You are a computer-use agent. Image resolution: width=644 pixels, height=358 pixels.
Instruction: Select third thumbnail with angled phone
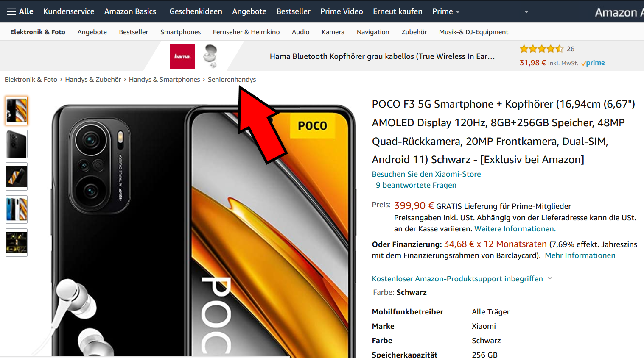pyautogui.click(x=17, y=176)
